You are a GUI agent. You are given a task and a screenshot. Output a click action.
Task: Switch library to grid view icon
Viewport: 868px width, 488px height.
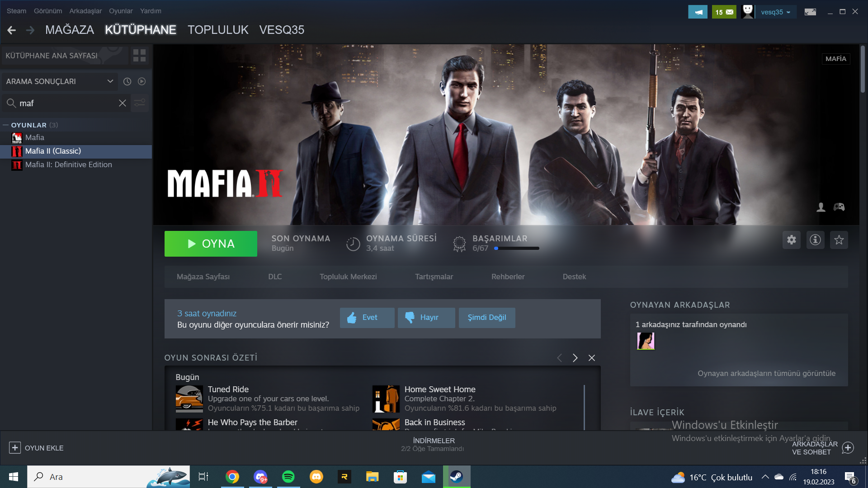coord(139,56)
